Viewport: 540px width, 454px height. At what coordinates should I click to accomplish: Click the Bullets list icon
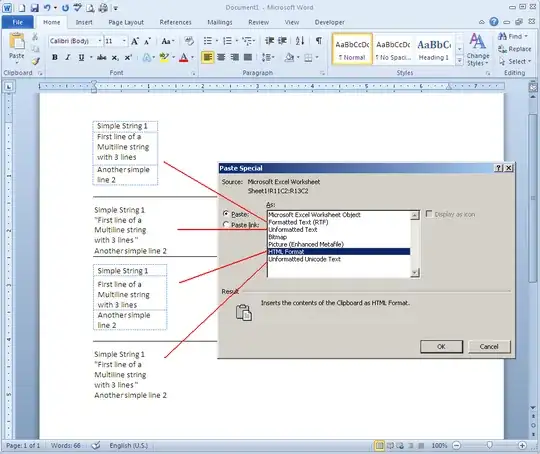tap(208, 41)
